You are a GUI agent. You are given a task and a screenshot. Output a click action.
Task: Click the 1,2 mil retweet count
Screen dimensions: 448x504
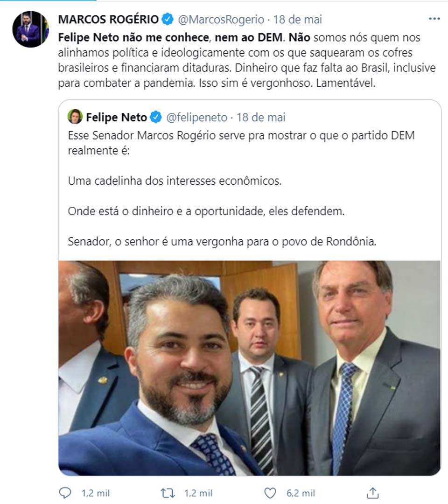198,493
